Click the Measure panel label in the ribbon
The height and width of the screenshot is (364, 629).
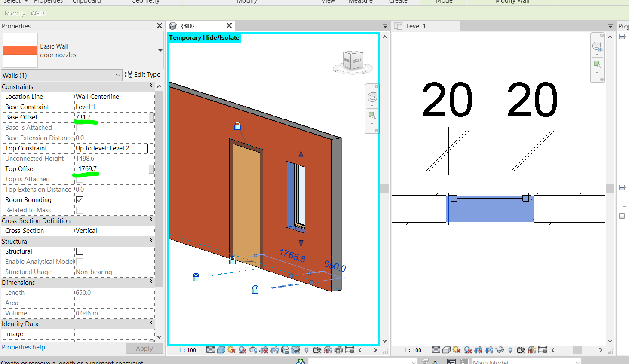coord(360,2)
